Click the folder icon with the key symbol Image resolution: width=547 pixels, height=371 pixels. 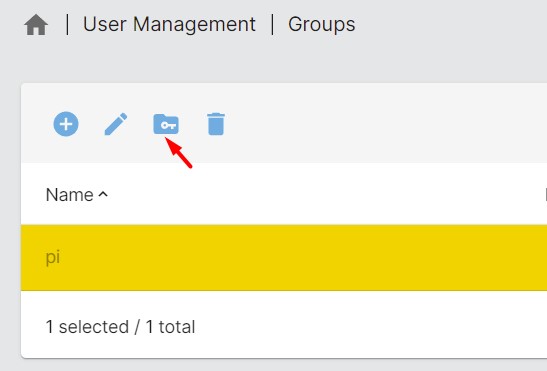tap(166, 124)
